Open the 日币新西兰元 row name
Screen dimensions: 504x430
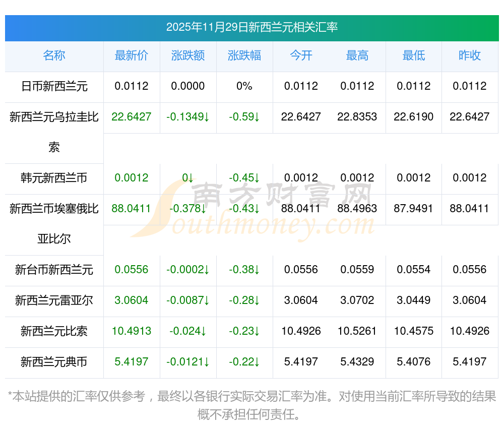[54, 86]
